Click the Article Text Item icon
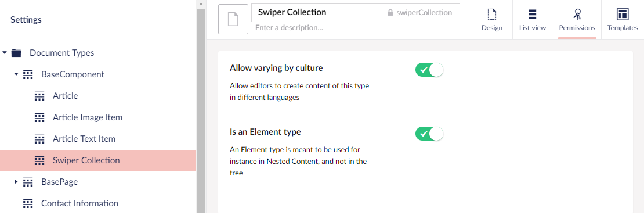 [x=39, y=138]
